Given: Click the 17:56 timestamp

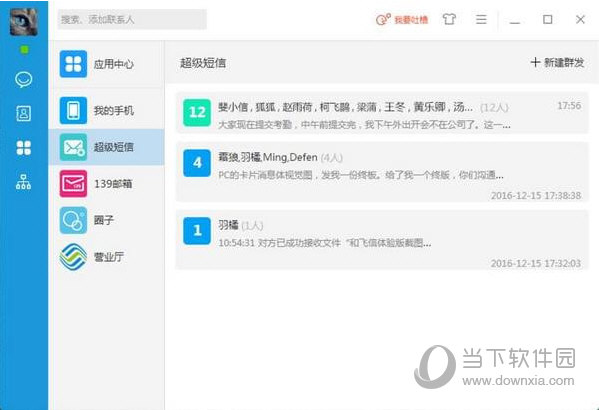Looking at the screenshot, I should click(569, 106).
